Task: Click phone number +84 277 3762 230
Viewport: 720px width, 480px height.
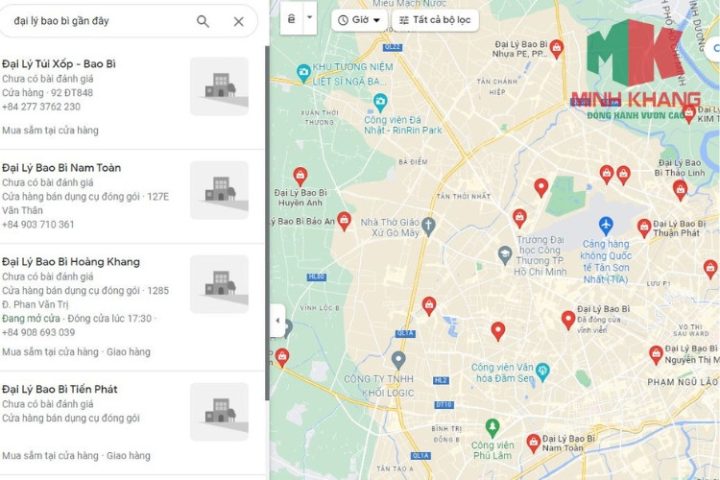Action: point(41,107)
